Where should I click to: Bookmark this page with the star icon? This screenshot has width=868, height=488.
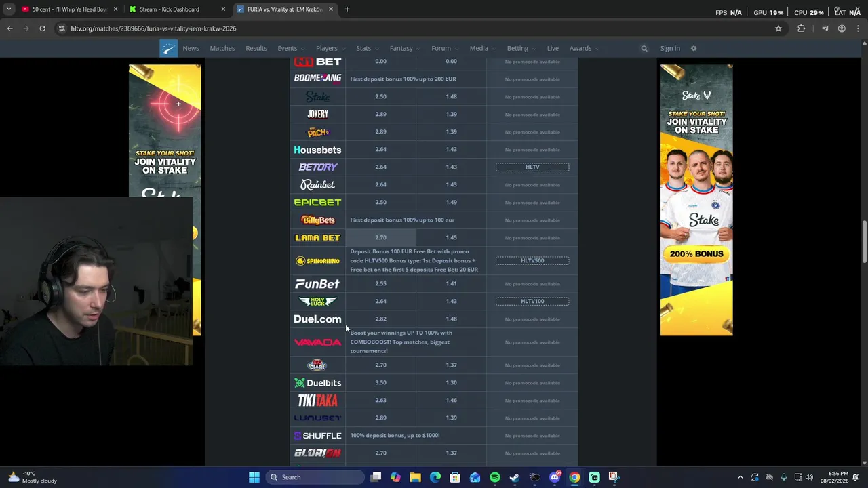coord(778,28)
